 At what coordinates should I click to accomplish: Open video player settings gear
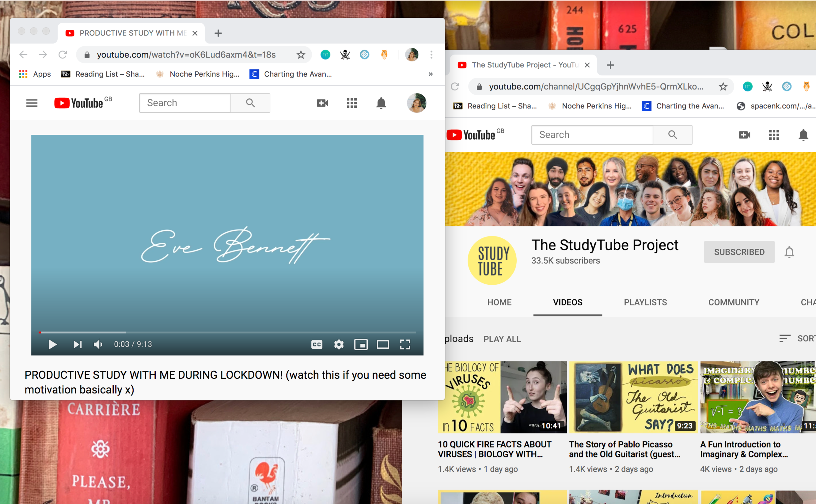pos(339,344)
